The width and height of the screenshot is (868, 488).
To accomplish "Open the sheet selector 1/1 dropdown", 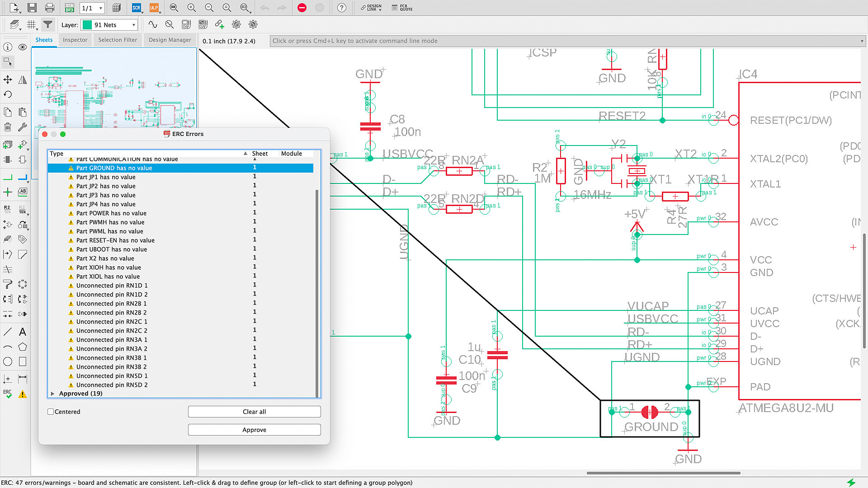I will (x=92, y=8).
